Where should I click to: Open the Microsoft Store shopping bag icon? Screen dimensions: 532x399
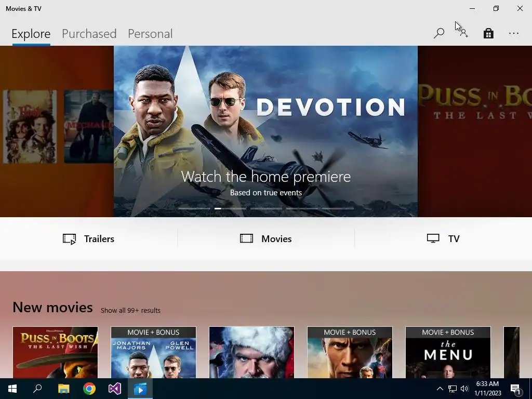[x=488, y=33]
